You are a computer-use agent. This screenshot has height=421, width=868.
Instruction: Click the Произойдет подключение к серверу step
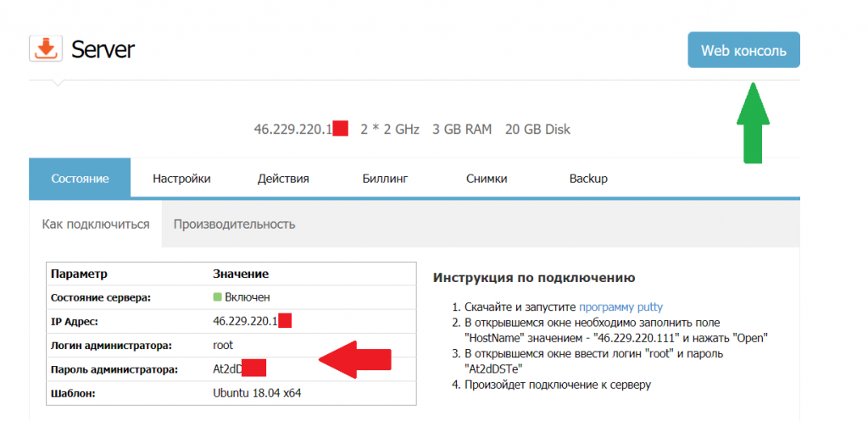[x=558, y=385]
